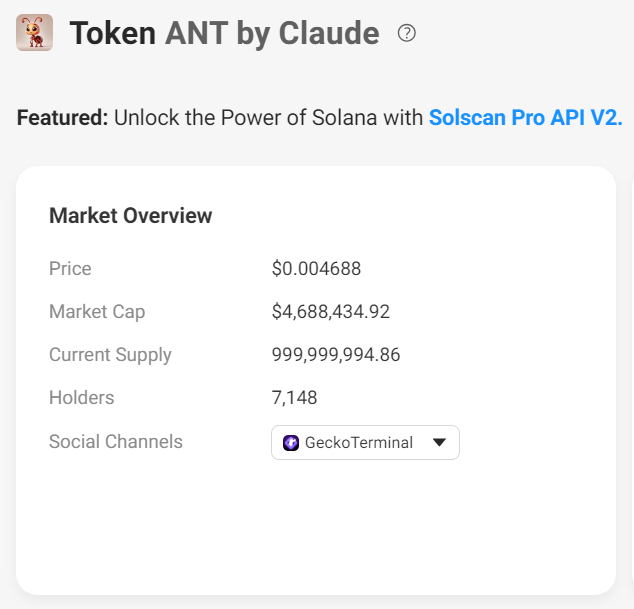Open the GeckoTerminal social channels combo box

[365, 442]
